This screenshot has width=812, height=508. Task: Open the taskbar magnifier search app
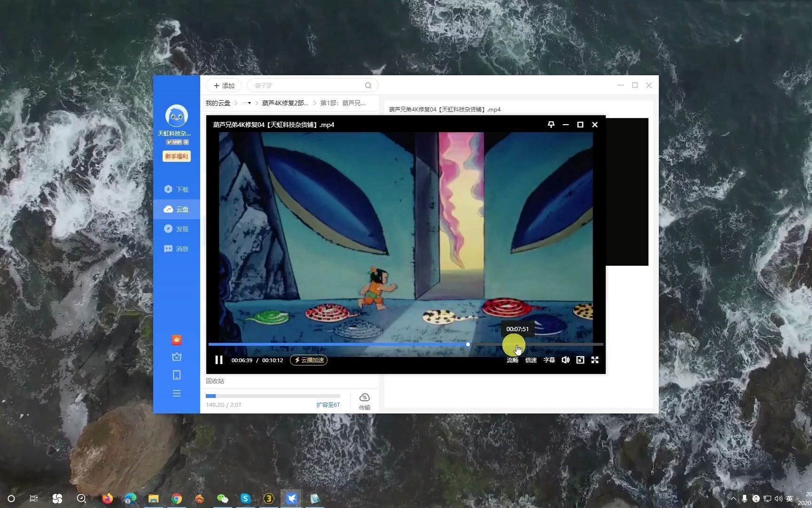[81, 499]
